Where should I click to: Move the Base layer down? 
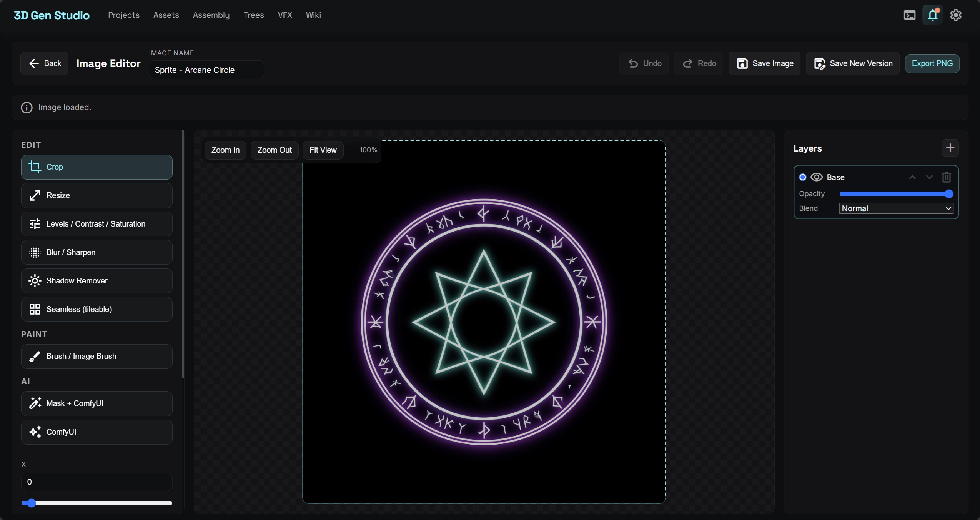(x=929, y=177)
